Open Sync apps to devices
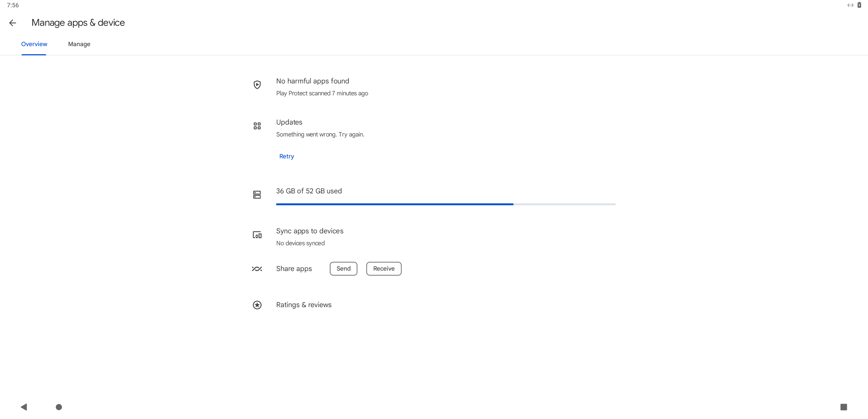The height and width of the screenshot is (419, 868). [x=310, y=231]
